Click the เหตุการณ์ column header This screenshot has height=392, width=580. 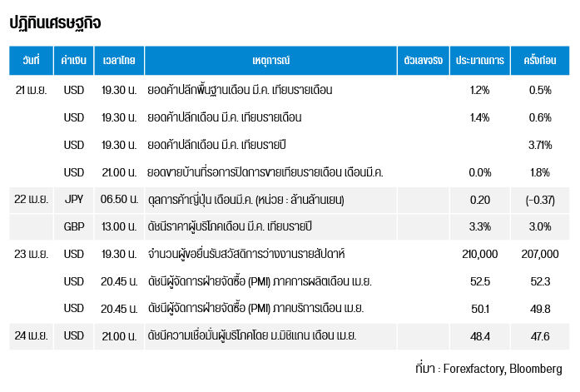[x=270, y=62]
